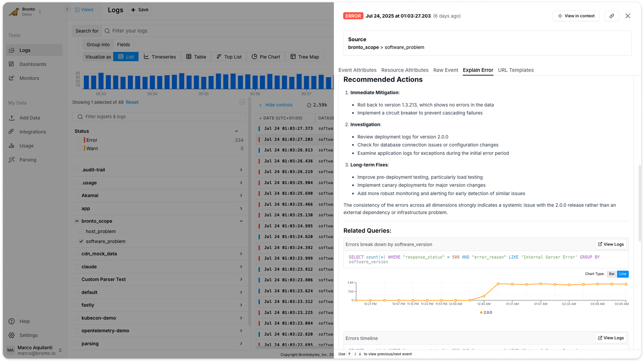Collapse the Status section

pos(236,131)
